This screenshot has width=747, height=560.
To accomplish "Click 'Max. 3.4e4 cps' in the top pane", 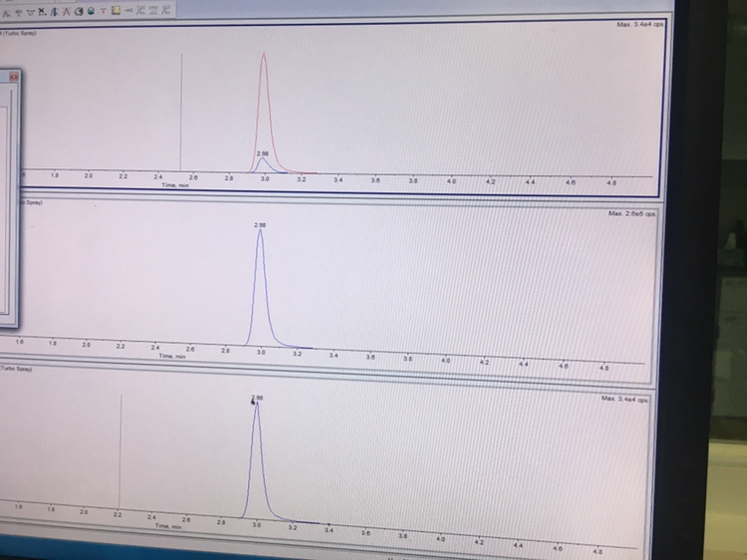I will coord(640,24).
